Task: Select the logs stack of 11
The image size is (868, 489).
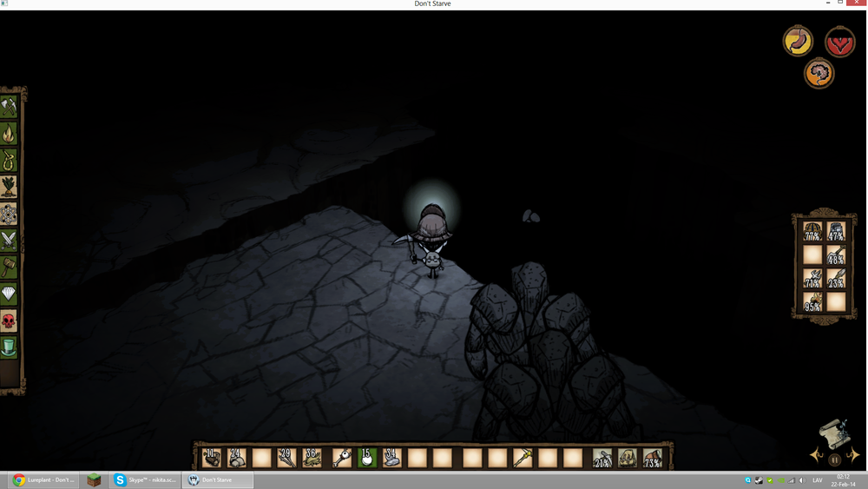Action: tap(212, 458)
